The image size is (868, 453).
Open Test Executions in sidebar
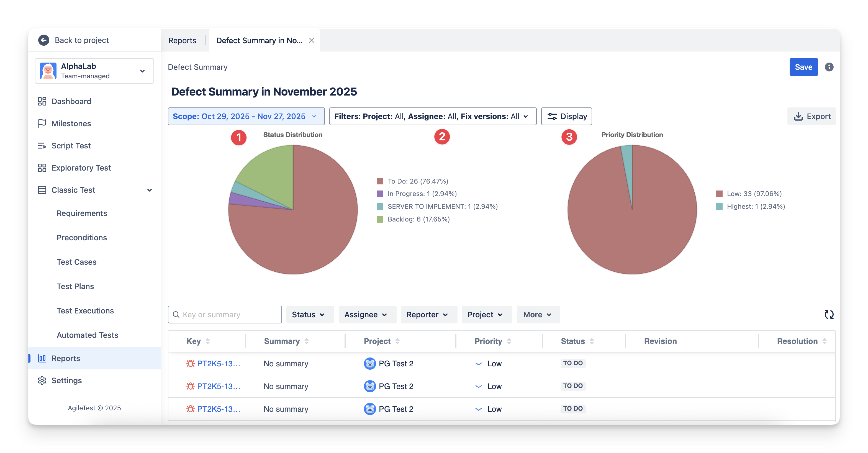point(85,310)
